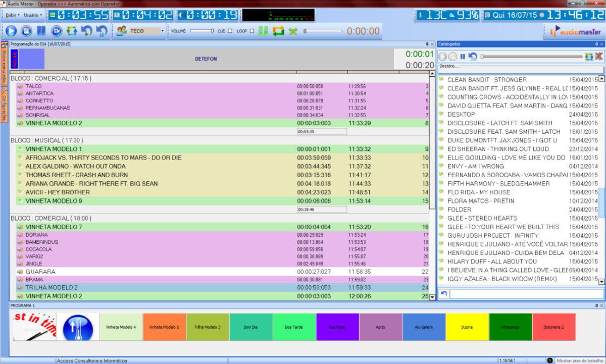Click the BLOCO : MUSICAL ( 17:30 ) header
This screenshot has width=606, height=364.
pyautogui.click(x=47, y=140)
